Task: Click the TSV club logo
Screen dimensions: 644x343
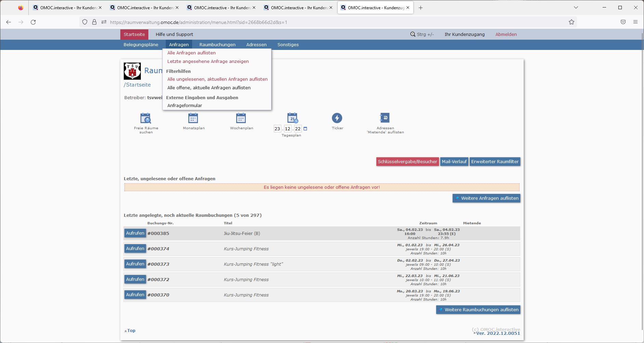Action: coord(132,71)
